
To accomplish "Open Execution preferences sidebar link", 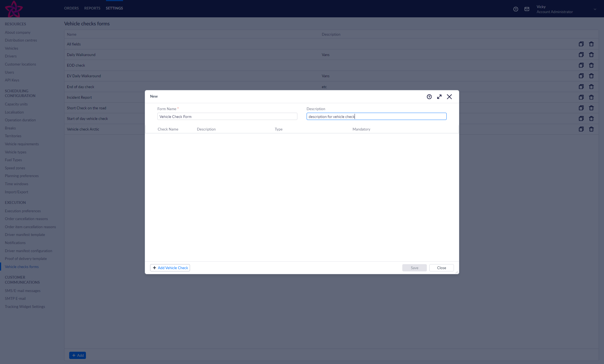I will point(23,211).
